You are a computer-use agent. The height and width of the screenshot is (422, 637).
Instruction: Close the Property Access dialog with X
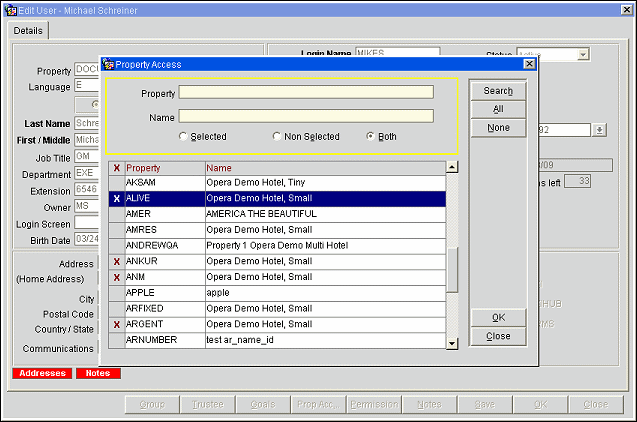[x=529, y=64]
